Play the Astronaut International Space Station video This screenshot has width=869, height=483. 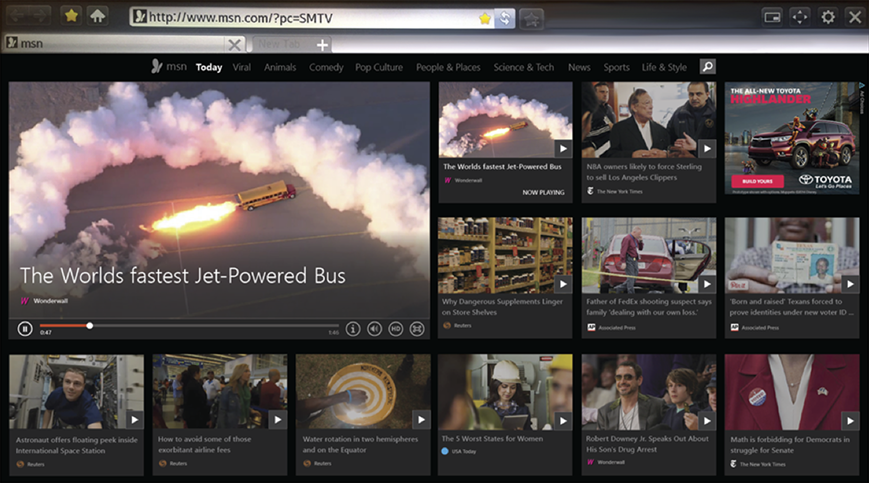(134, 419)
